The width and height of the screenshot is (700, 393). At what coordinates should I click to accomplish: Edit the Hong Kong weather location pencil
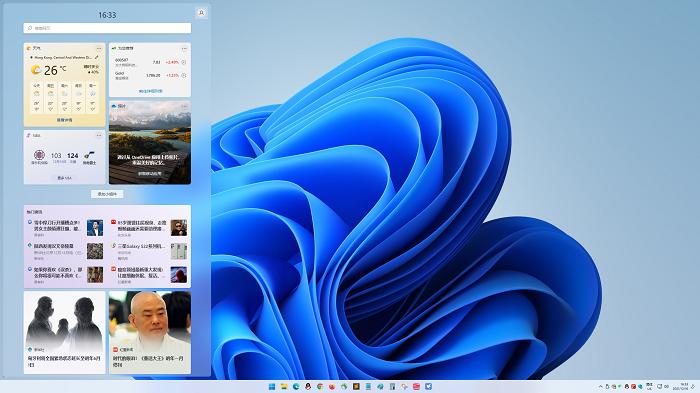click(x=97, y=58)
